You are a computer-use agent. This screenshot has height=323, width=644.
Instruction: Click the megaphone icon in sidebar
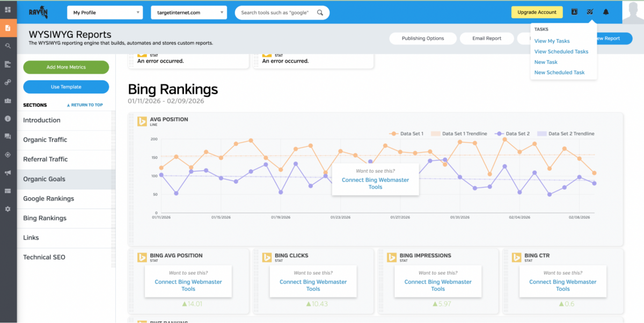tap(8, 173)
